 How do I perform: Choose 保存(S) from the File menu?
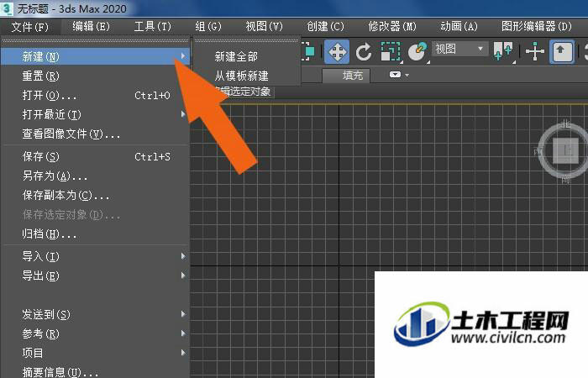95,156
